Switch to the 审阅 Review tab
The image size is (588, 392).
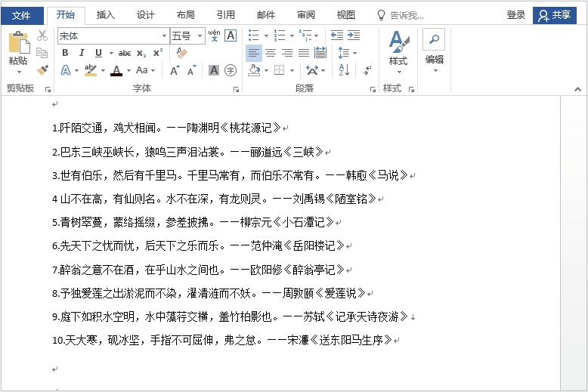(x=306, y=15)
